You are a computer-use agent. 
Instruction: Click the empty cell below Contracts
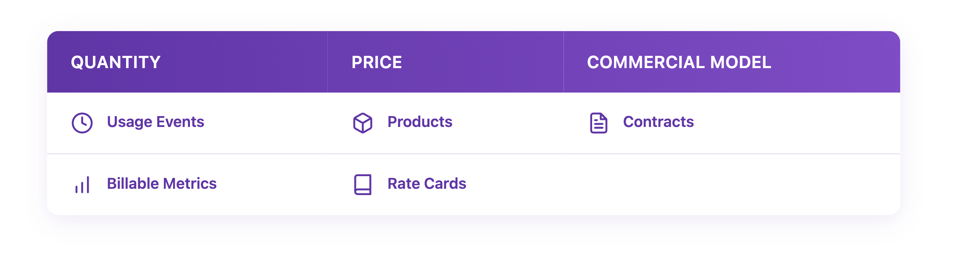pos(731,185)
